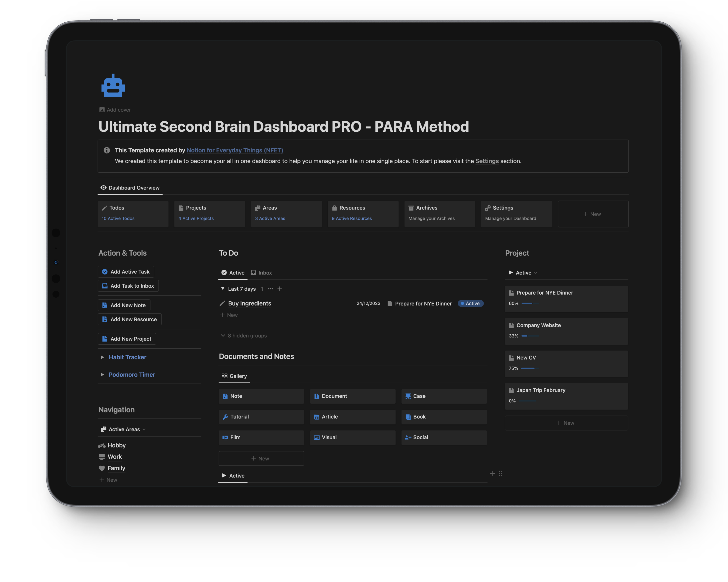Click the plus icon on Last 7 days group

[280, 289]
